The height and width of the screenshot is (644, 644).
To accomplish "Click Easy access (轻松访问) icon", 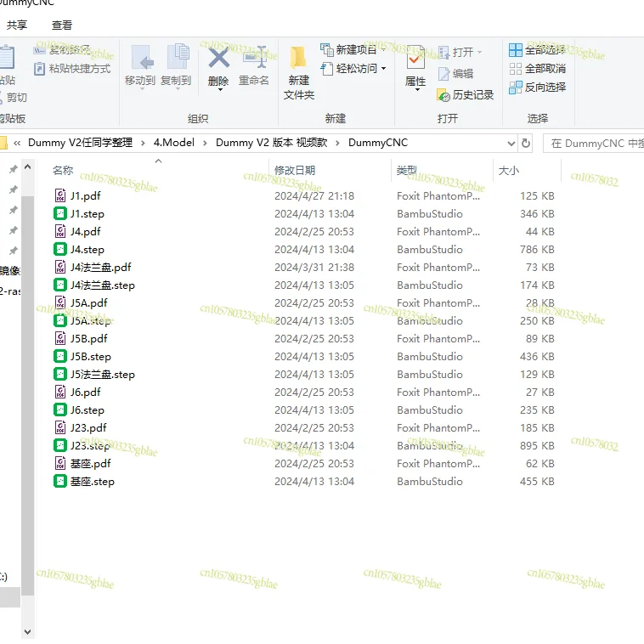I will [x=327, y=69].
